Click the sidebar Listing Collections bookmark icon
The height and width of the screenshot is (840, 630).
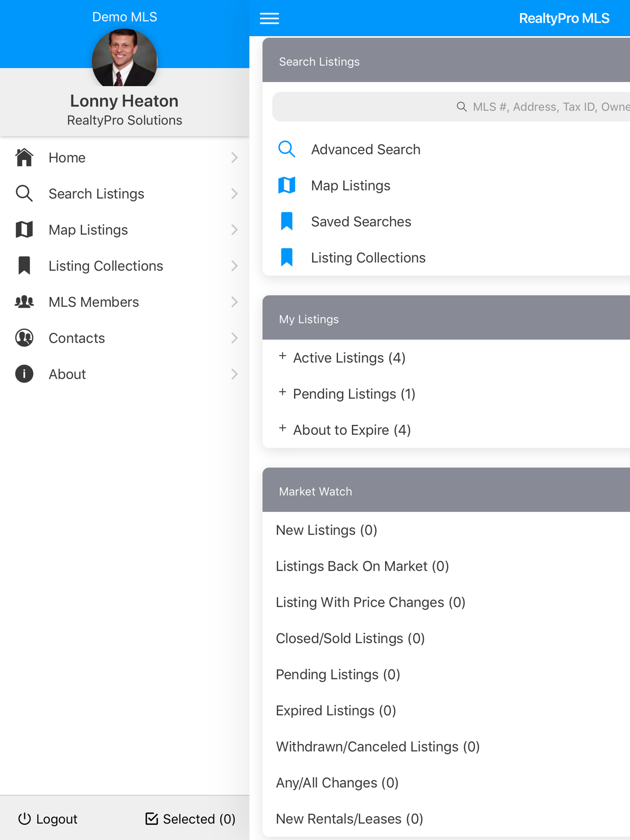(24, 265)
